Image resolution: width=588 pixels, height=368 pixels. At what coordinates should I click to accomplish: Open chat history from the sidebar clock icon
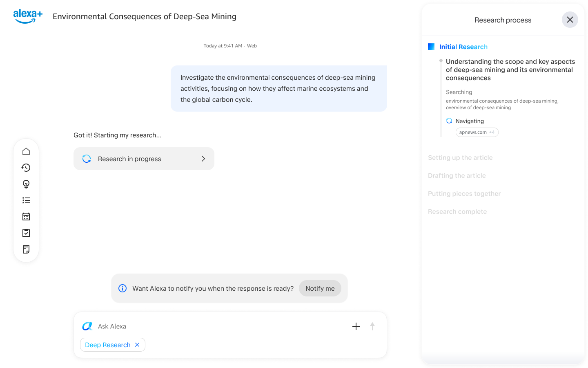click(x=26, y=168)
